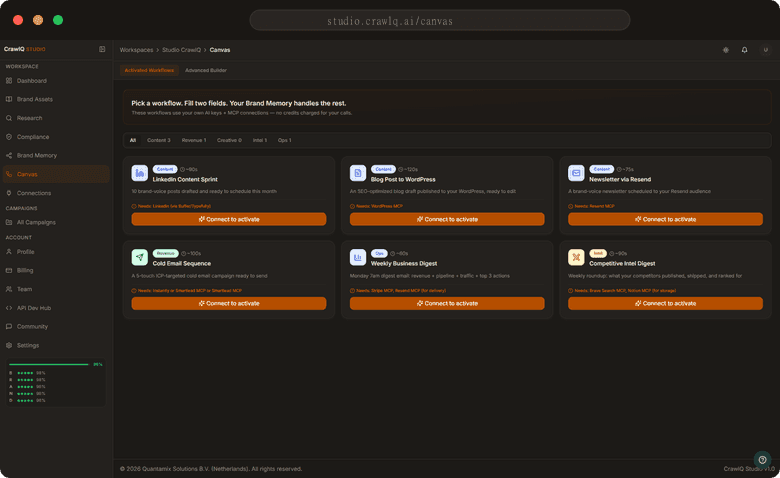Click the Cold Email Sequence paper-plane icon
This screenshot has width=780, height=478.
140,257
